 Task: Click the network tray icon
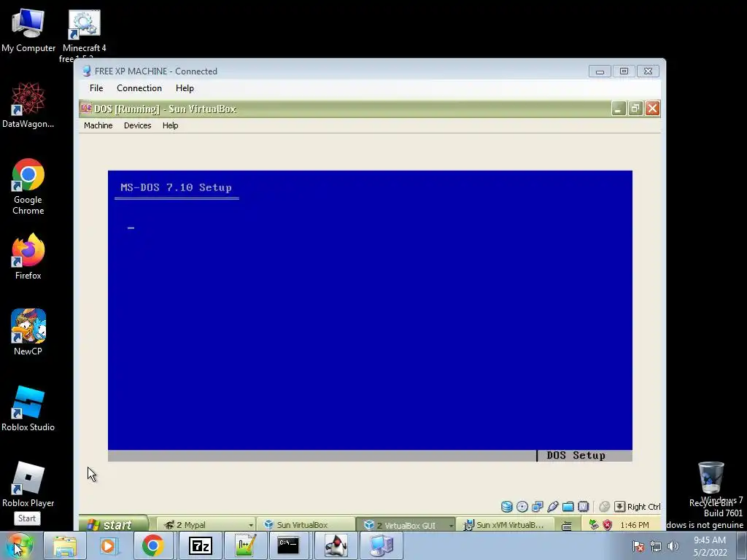click(656, 546)
